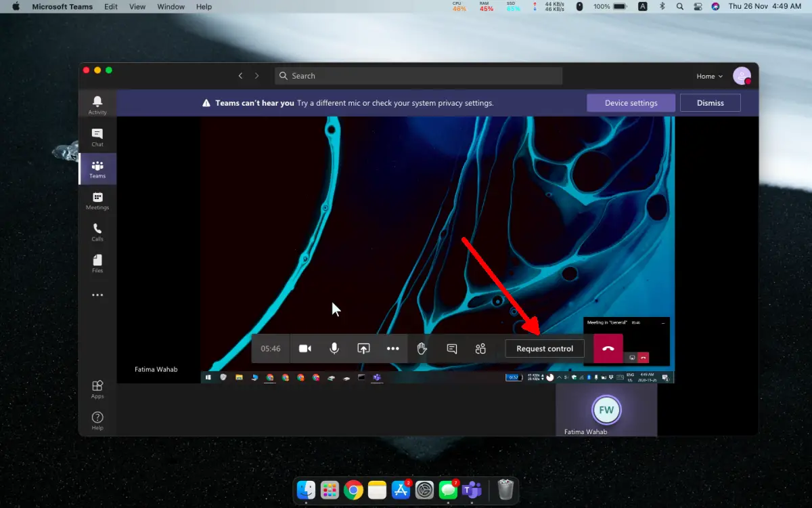The image size is (812, 508).
Task: Dismiss the microphone warning banner
Action: point(710,103)
